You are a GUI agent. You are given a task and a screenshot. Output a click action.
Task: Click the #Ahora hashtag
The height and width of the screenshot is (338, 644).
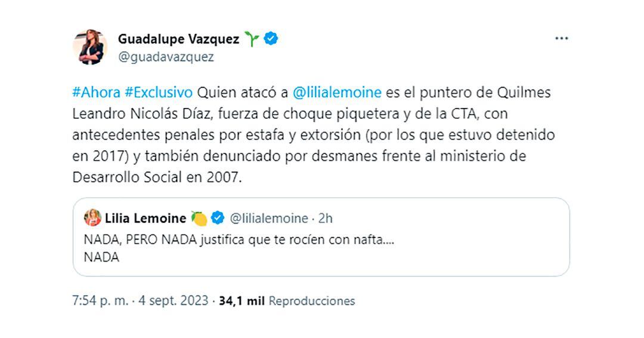96,93
